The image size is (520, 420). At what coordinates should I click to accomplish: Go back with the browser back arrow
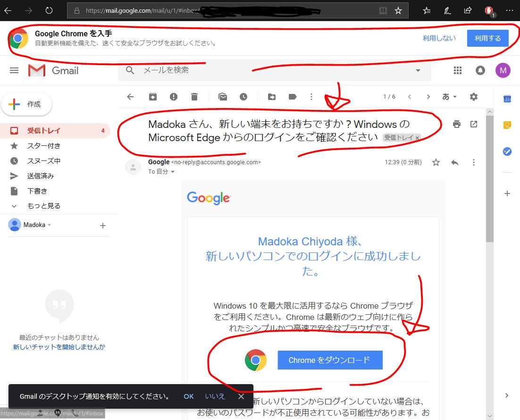(8, 10)
